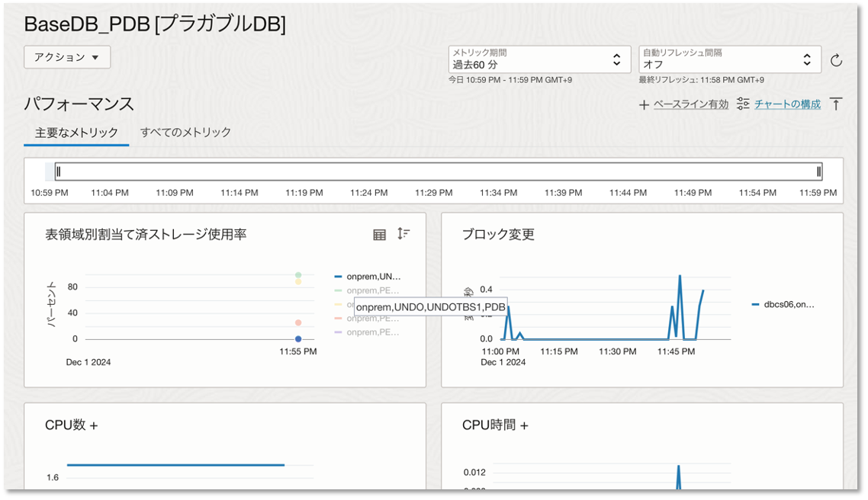Select the 主要なメトリック tab
This screenshot has width=868, height=500.
[76, 133]
